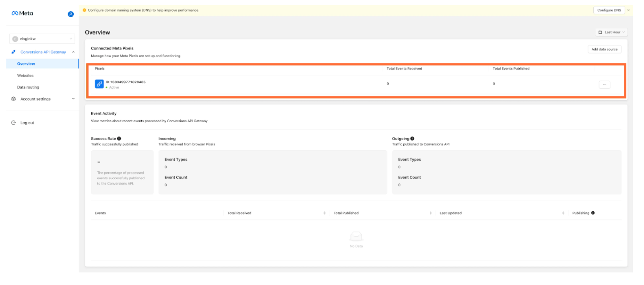Select the Overview menu item
The height and width of the screenshot is (285, 644).
coord(42,64)
